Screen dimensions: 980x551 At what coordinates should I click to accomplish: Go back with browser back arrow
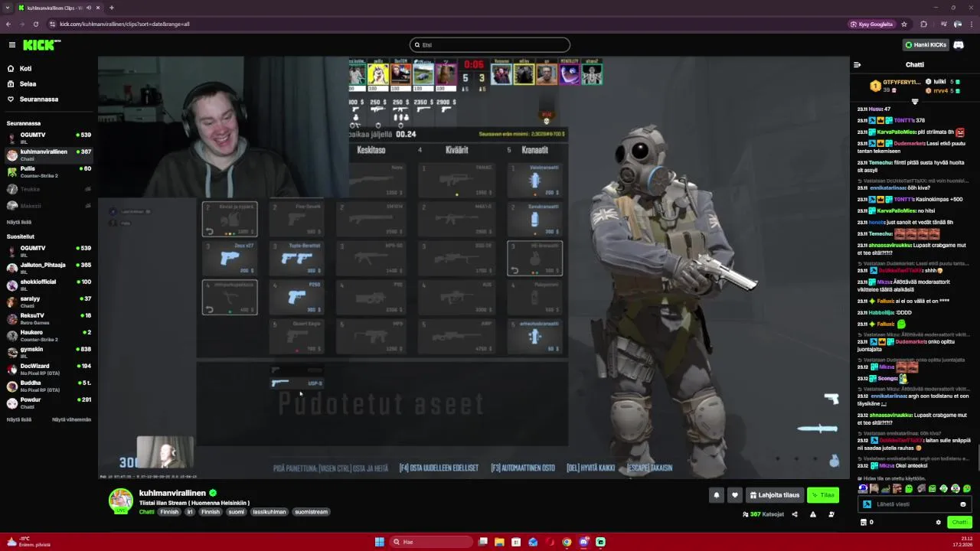coord(8,24)
